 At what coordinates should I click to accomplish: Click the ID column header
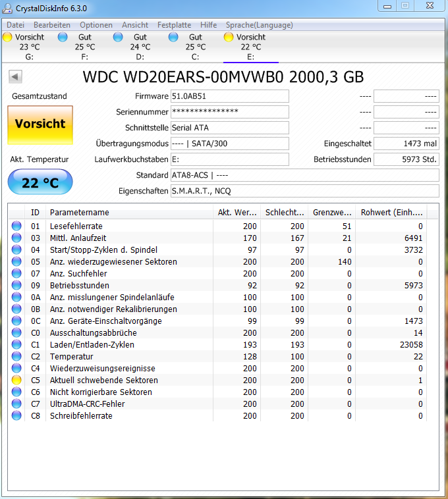click(35, 212)
